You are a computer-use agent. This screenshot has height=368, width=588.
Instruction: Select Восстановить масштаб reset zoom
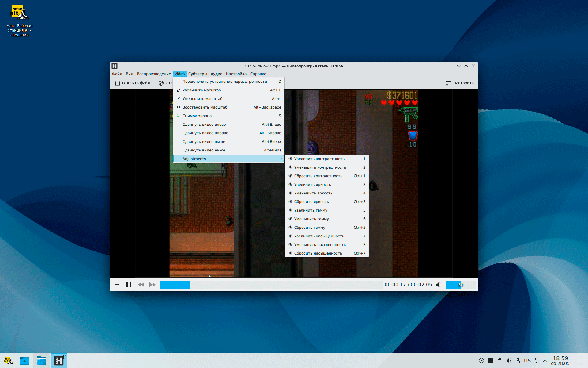205,107
